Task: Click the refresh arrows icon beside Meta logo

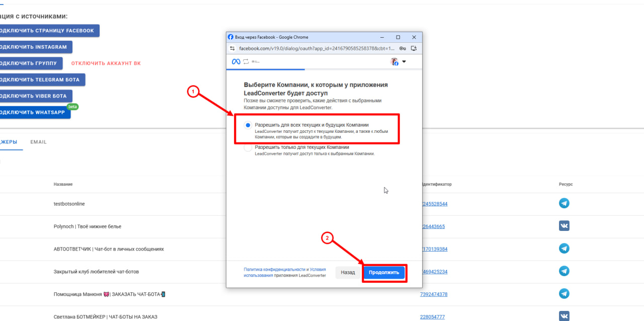Action: tap(246, 61)
